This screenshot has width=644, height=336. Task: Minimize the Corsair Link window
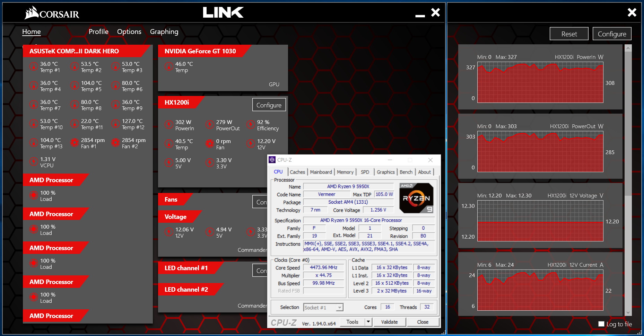point(420,16)
